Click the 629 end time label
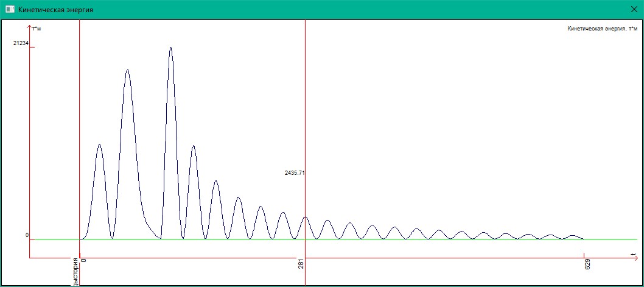The height and width of the screenshot is (287, 644). [587, 264]
